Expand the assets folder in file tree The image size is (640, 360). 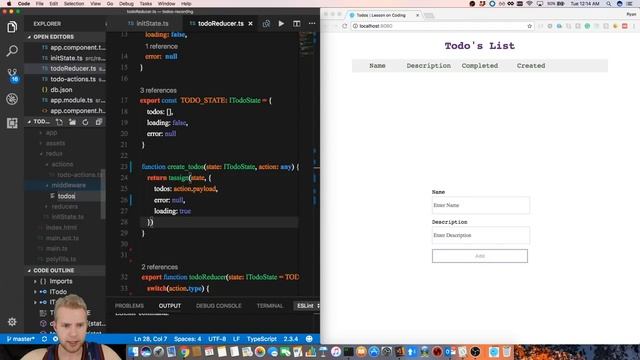[x=55, y=143]
